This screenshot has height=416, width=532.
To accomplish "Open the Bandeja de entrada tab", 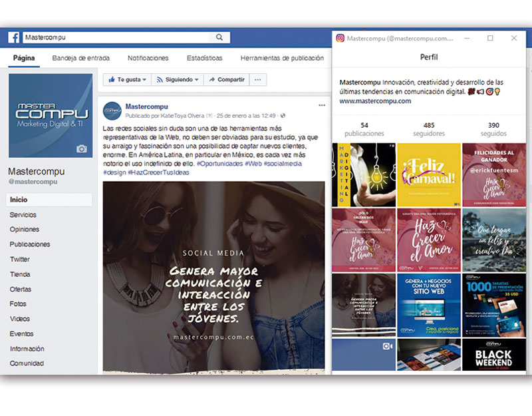I will tap(80, 58).
